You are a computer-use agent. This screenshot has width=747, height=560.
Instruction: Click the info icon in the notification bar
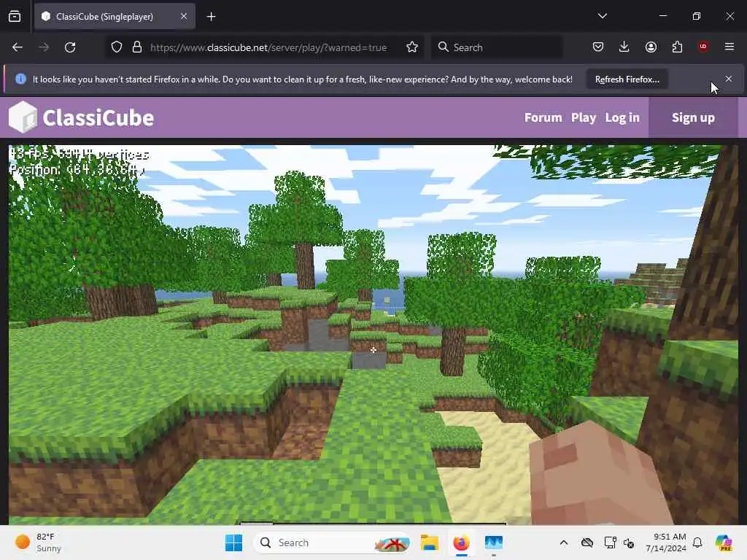(20, 79)
